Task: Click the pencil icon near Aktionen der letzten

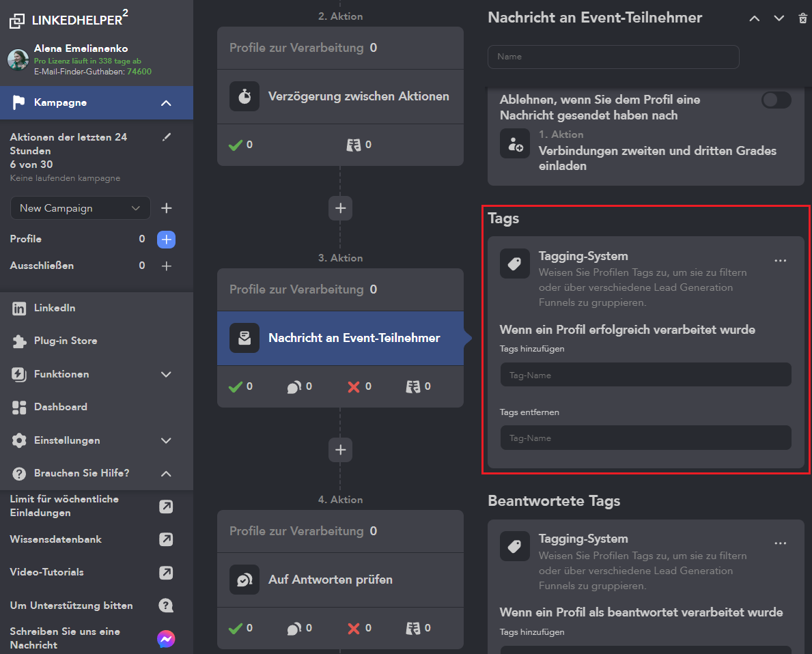Action: (x=166, y=137)
